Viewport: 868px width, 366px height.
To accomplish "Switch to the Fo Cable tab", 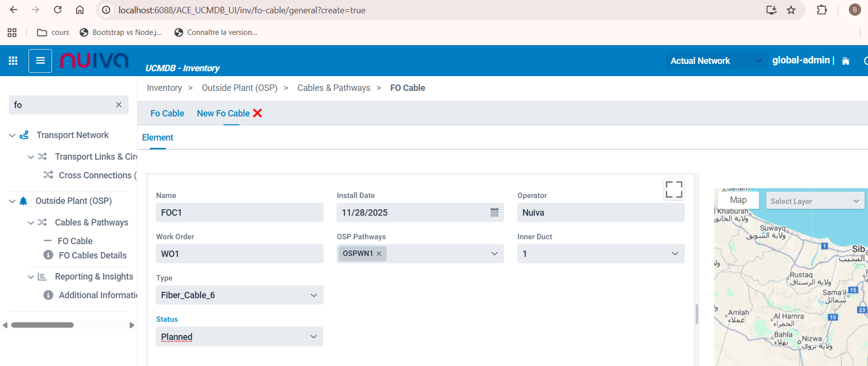I will 167,113.
